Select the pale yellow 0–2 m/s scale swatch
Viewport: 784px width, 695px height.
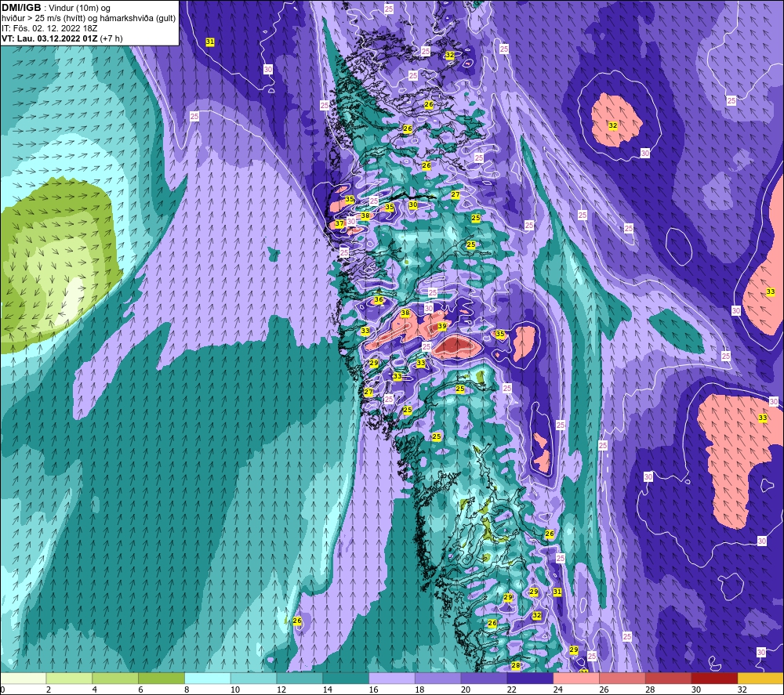(x=23, y=678)
